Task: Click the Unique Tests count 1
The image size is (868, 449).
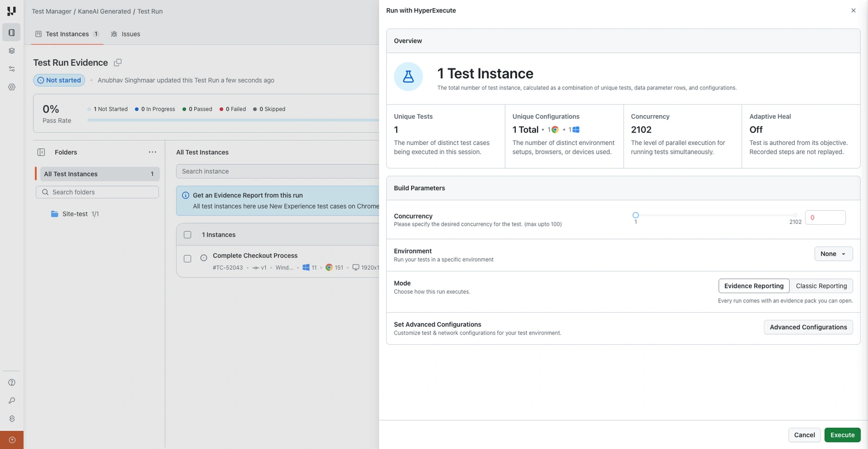Action: click(x=396, y=130)
